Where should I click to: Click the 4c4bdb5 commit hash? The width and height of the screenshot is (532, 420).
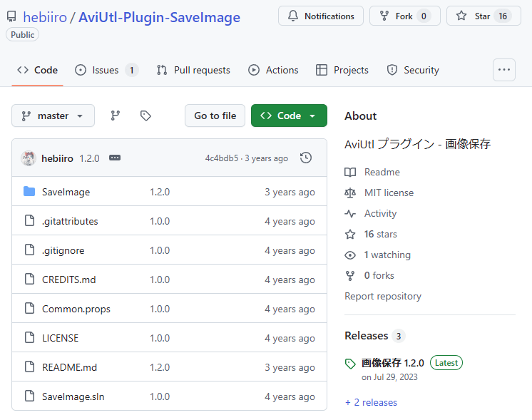222,158
